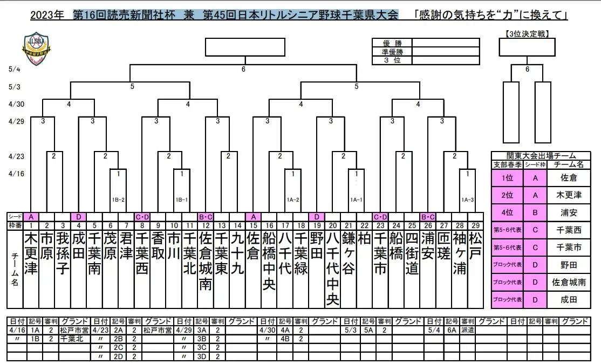Click match code 3D in schedule table
The height and width of the screenshot is (364, 601).
pyautogui.click(x=202, y=356)
